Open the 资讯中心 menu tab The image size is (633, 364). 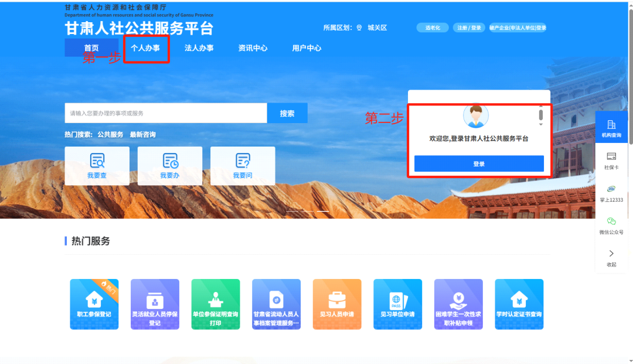point(253,47)
